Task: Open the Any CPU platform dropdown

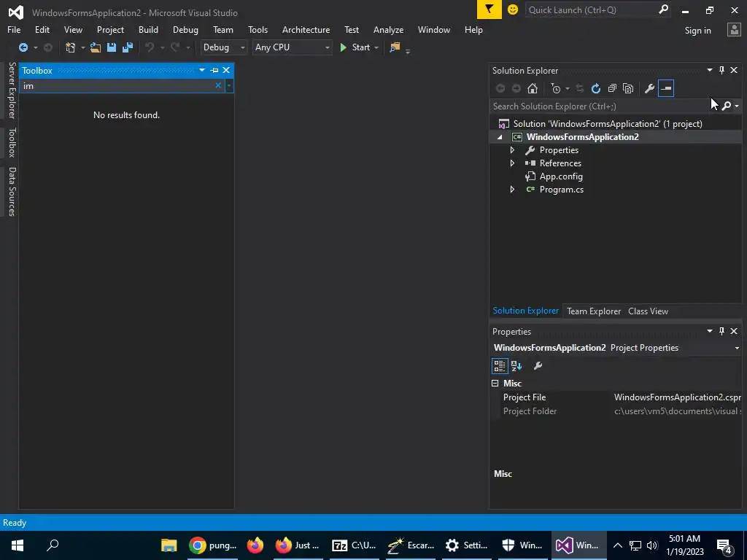Action: [x=292, y=47]
